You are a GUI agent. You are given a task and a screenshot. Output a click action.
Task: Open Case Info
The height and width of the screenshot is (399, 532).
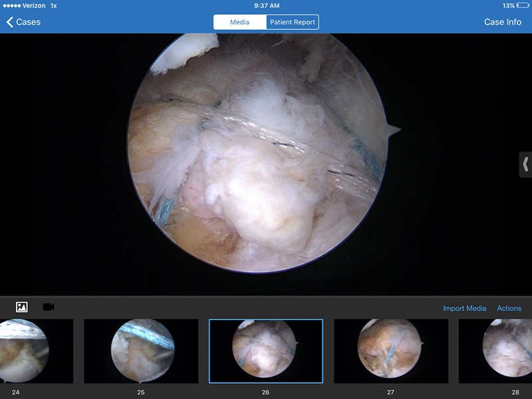coord(503,22)
